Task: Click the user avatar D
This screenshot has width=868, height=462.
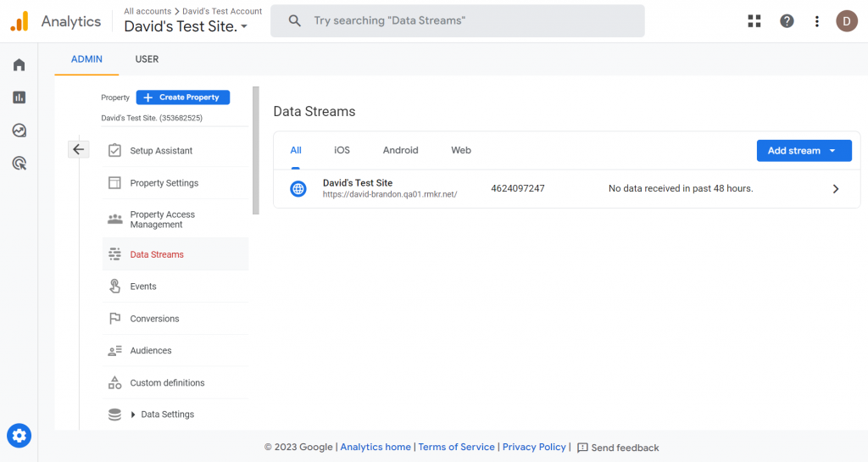Action: coord(847,21)
